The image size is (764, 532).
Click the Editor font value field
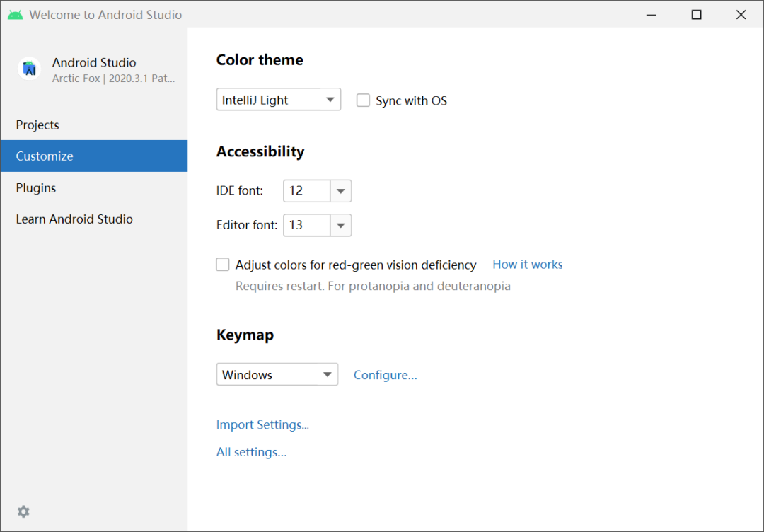click(307, 225)
